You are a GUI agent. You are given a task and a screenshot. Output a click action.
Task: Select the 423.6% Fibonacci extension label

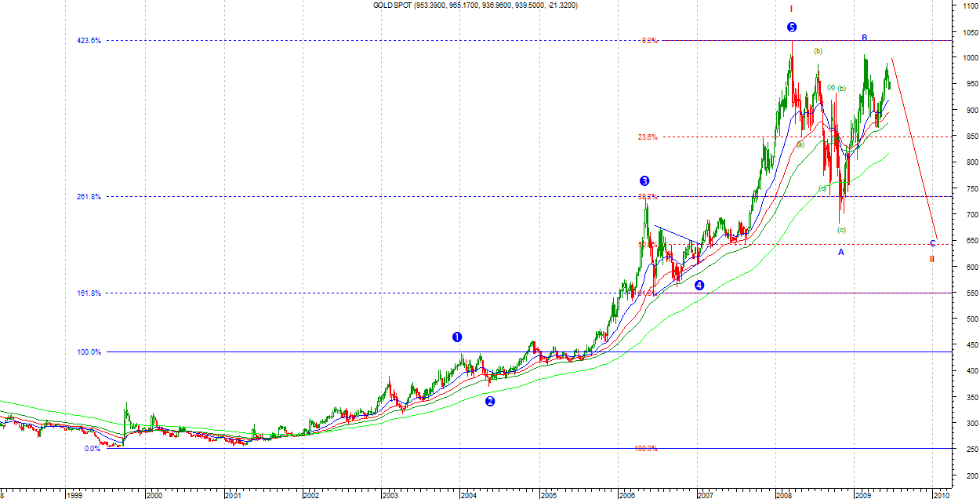89,41
